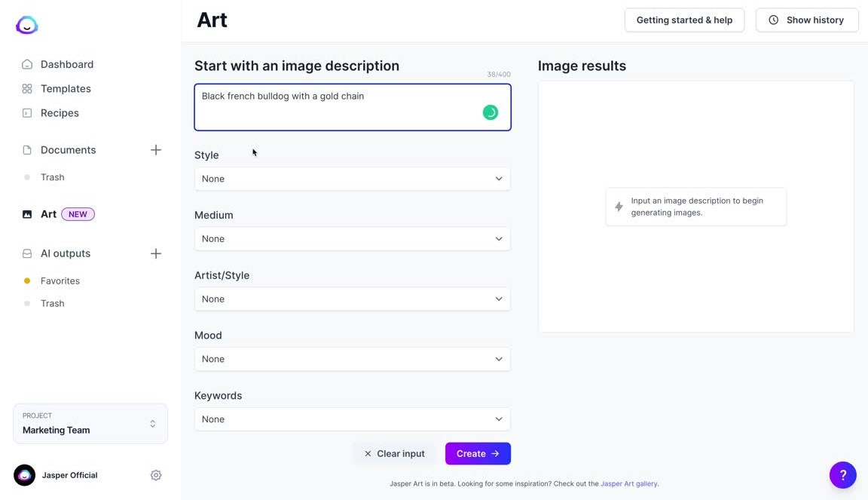
Task: Add a new document with plus icon
Action: click(156, 150)
